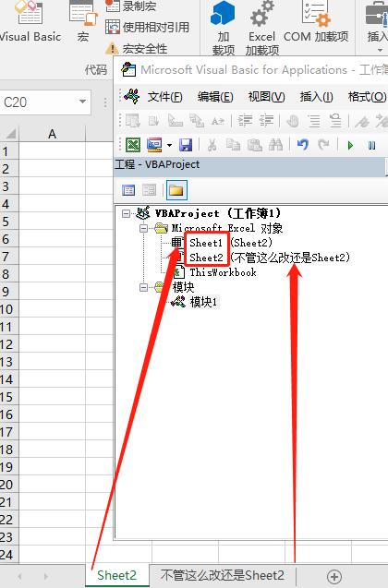The height and width of the screenshot is (588, 388).
Task: Click the Paste icon in VBA toolbar
Action: coord(255,145)
